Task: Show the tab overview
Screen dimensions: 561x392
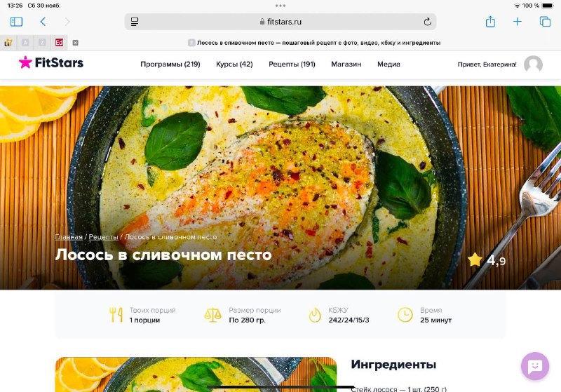Action: (545, 22)
